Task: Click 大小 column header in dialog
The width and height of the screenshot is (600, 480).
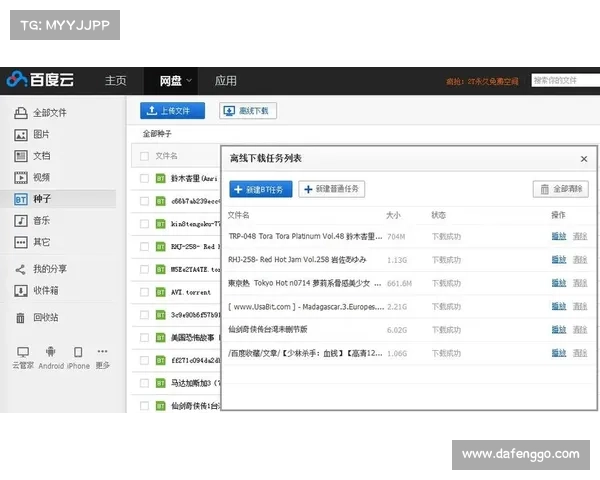Action: (x=393, y=215)
